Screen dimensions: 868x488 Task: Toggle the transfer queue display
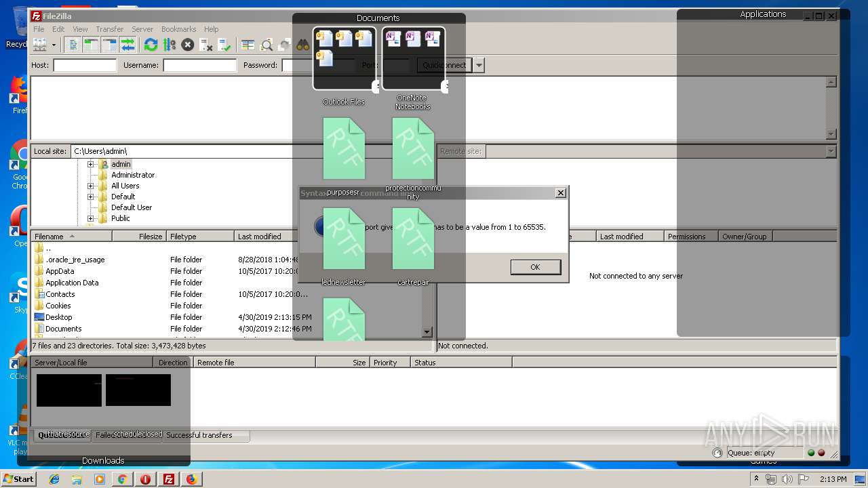click(x=127, y=45)
